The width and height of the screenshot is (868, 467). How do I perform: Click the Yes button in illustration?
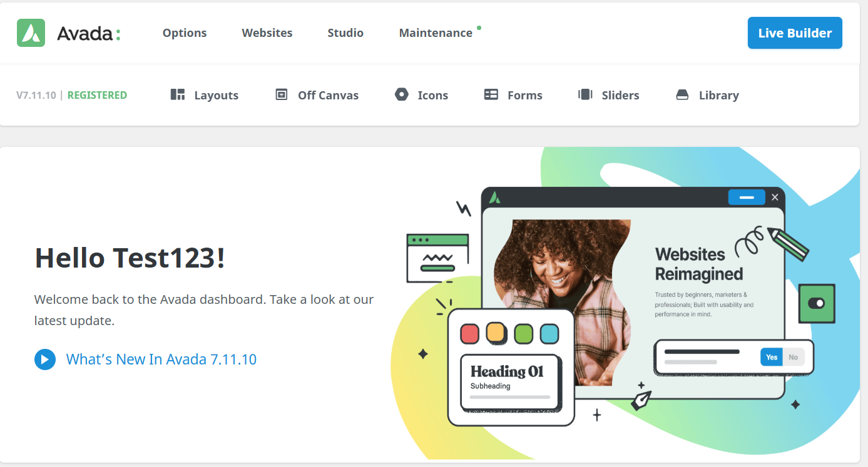[x=772, y=357]
